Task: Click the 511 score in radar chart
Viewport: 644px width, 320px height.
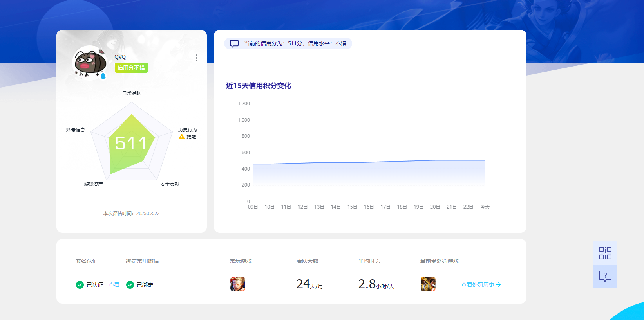Action: click(x=131, y=143)
